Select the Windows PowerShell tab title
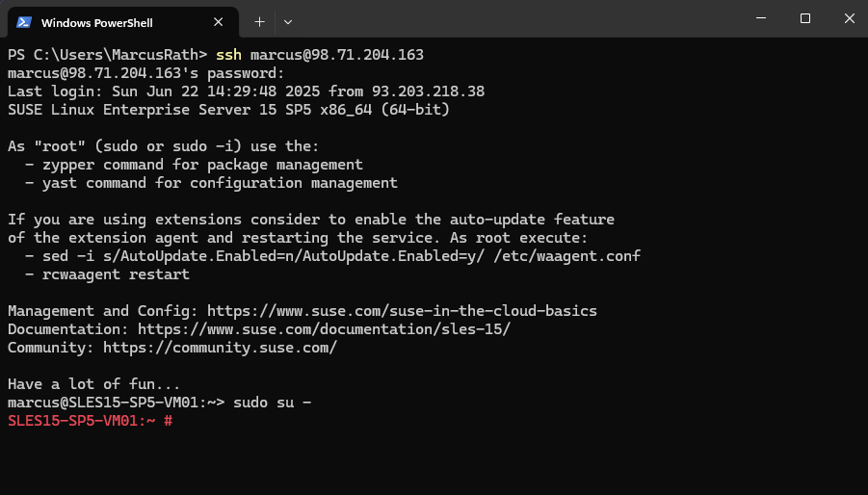 coord(97,23)
